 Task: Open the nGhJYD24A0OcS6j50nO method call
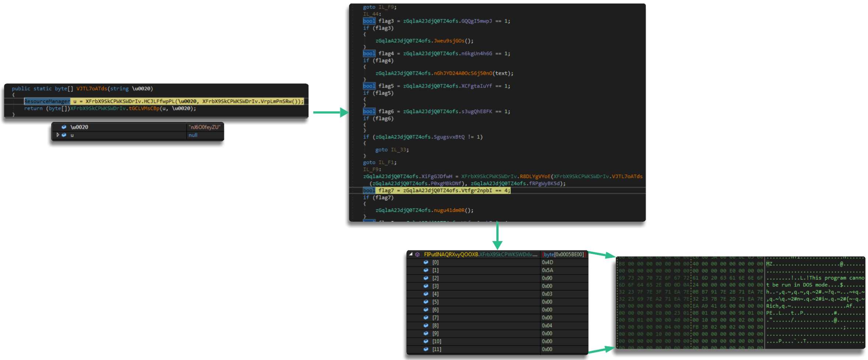(463, 74)
